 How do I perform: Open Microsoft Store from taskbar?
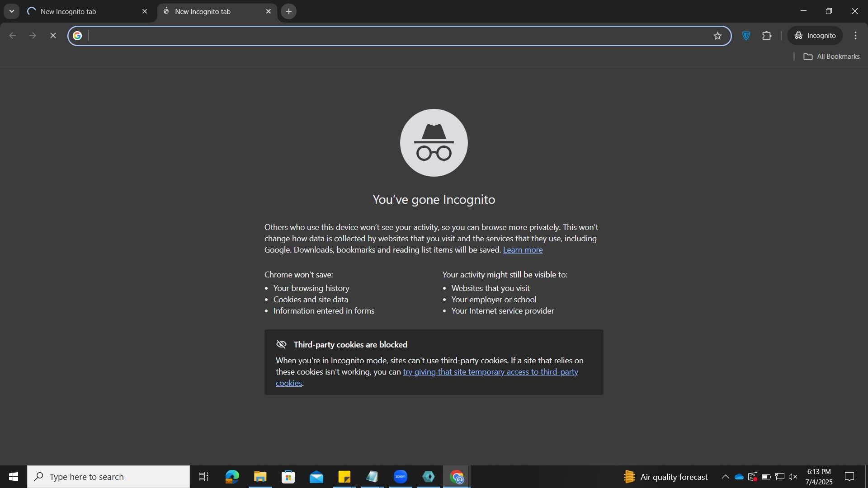[x=288, y=477]
